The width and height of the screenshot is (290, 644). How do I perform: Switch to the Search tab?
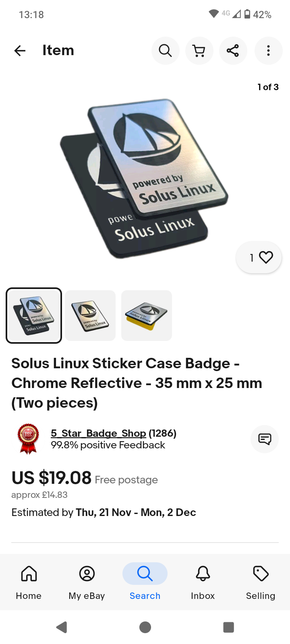click(145, 582)
